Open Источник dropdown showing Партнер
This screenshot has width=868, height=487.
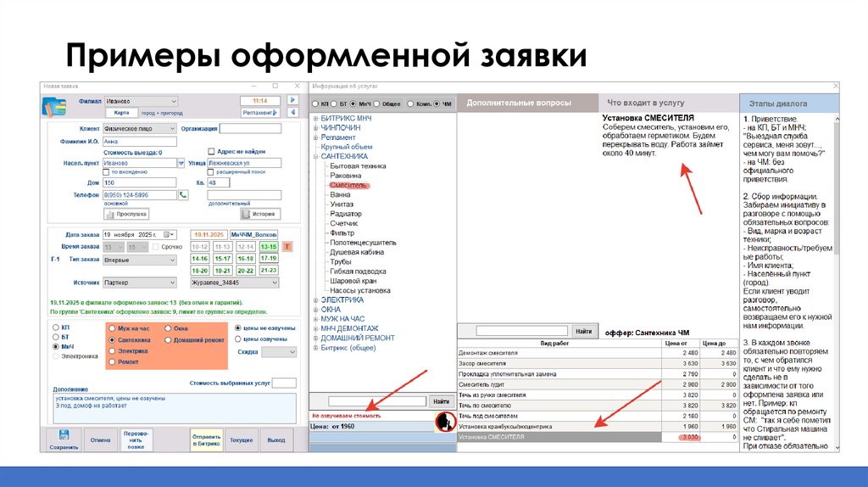pos(140,283)
